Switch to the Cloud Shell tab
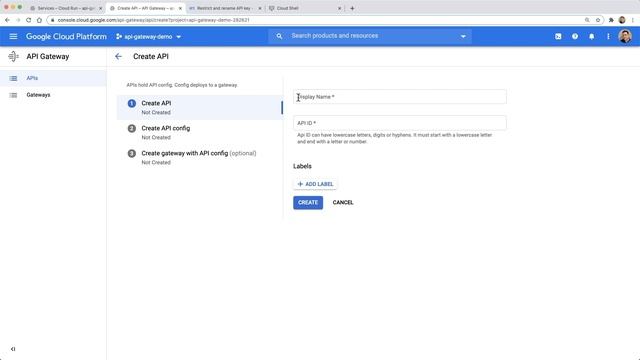Image resolution: width=640 pixels, height=360 pixels. point(304,8)
